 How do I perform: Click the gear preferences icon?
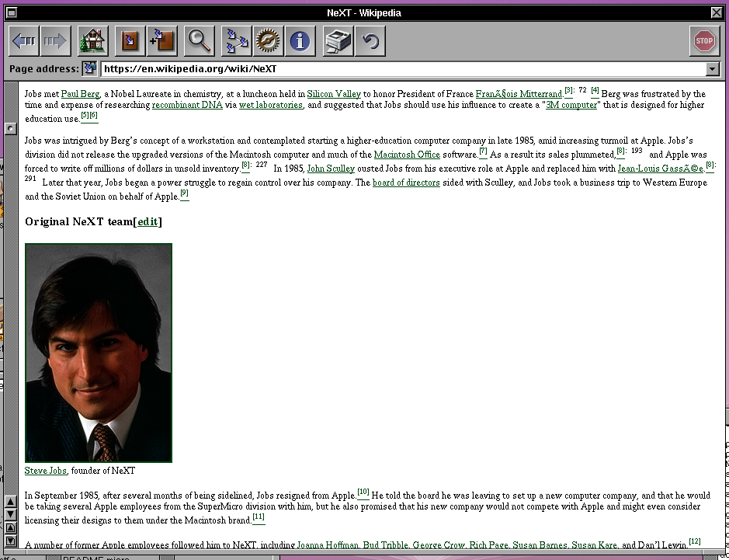[x=268, y=41]
